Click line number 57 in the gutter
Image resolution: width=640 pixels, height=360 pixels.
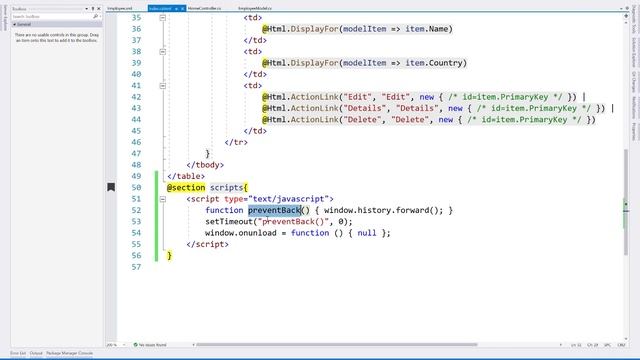[x=136, y=267]
